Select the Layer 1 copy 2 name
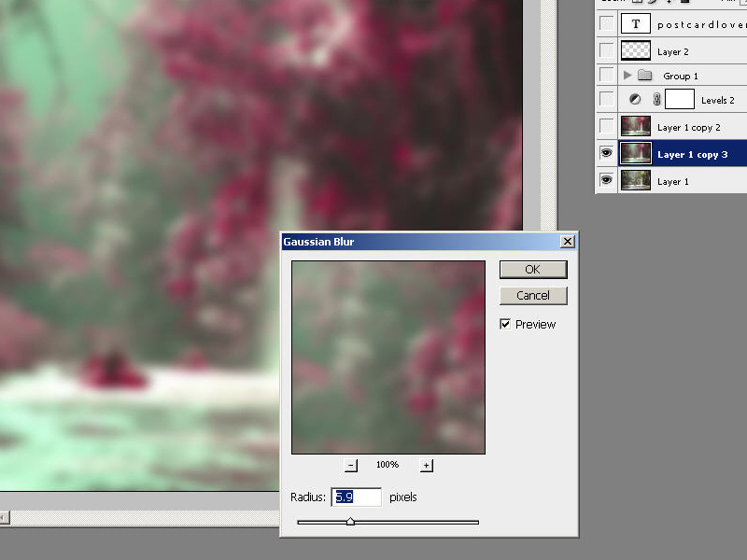The width and height of the screenshot is (747, 560). 688,128
